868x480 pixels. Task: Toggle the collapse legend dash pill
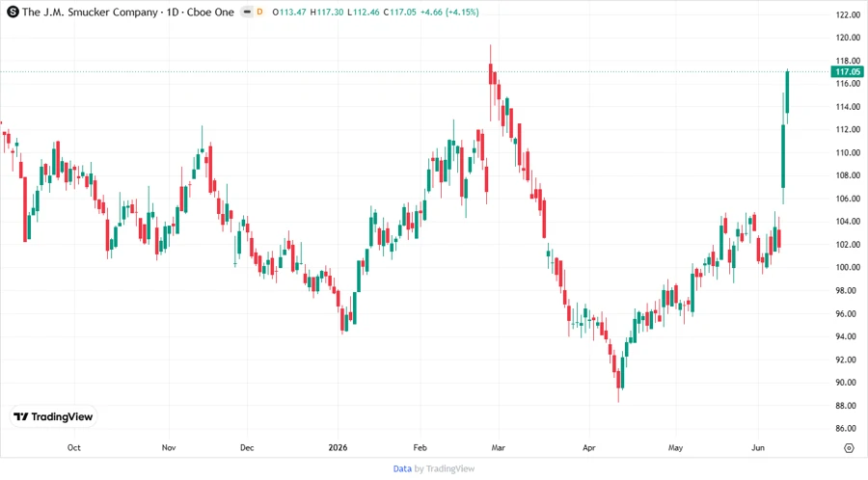tap(247, 12)
